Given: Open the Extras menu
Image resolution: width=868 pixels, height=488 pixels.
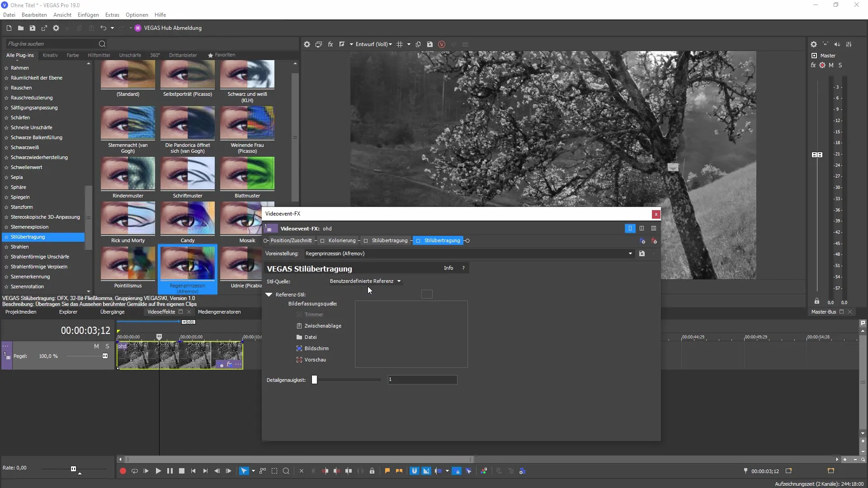Looking at the screenshot, I should (112, 15).
